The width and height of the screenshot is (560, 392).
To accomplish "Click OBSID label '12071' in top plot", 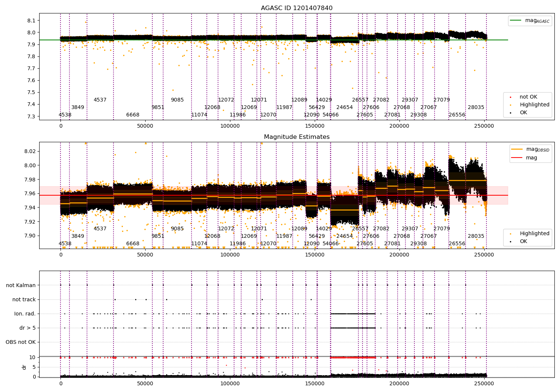I will (x=259, y=100).
